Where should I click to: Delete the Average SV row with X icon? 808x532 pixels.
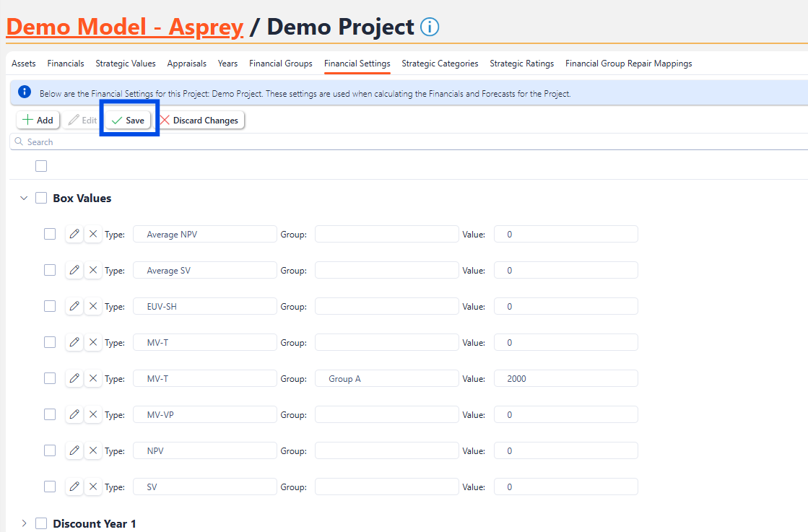(x=93, y=270)
